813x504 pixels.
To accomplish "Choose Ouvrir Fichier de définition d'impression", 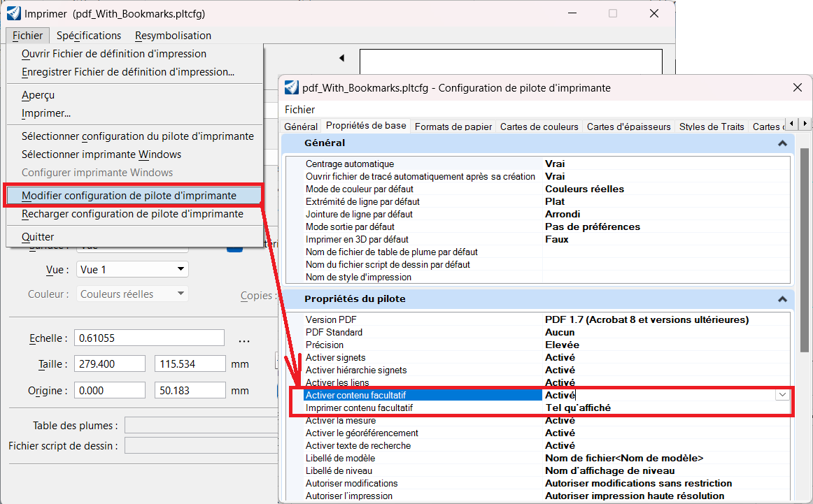I will point(114,54).
